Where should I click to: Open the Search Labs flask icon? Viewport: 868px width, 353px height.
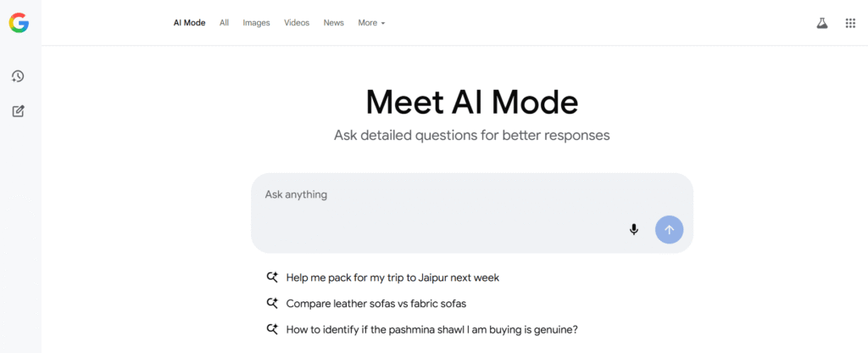[822, 23]
